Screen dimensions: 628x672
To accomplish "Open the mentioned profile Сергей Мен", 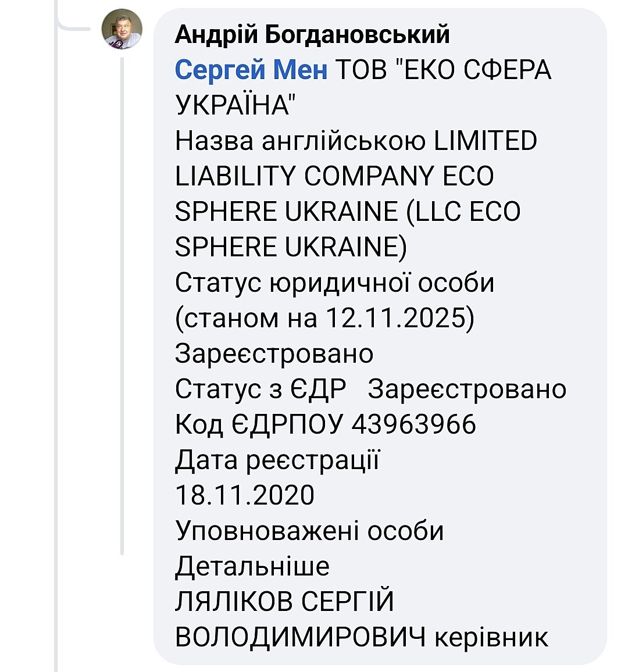I will (251, 70).
